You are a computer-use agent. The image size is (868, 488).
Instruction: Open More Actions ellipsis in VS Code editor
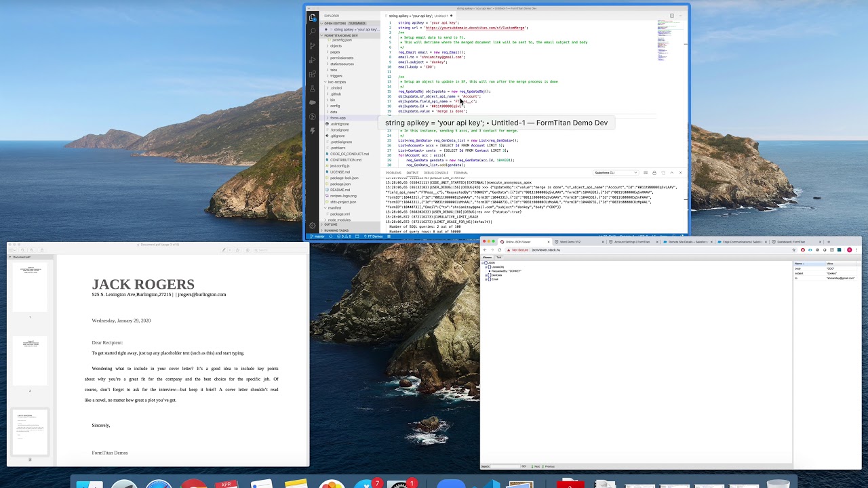(x=681, y=16)
